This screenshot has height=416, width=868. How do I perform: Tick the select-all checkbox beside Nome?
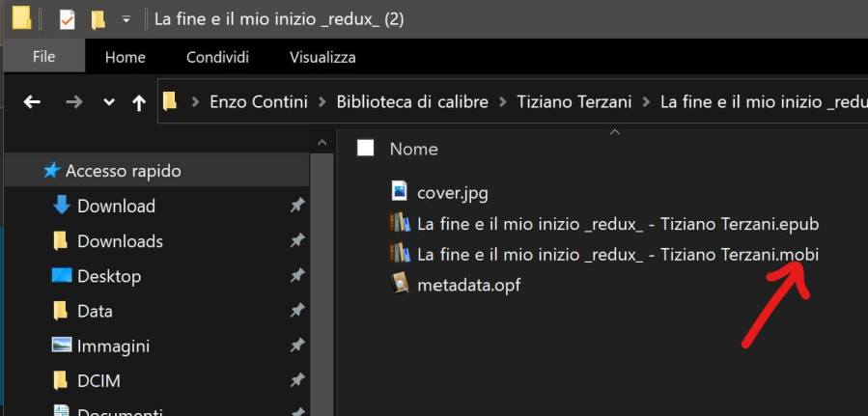pos(365,148)
